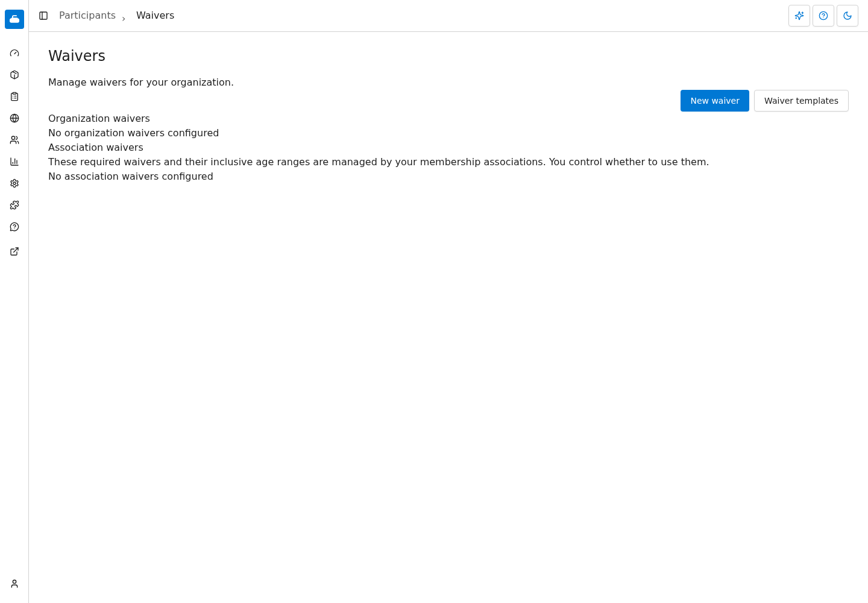The height and width of the screenshot is (603, 868).
Task: Toggle the sidebar panel icon
Action: click(x=43, y=16)
